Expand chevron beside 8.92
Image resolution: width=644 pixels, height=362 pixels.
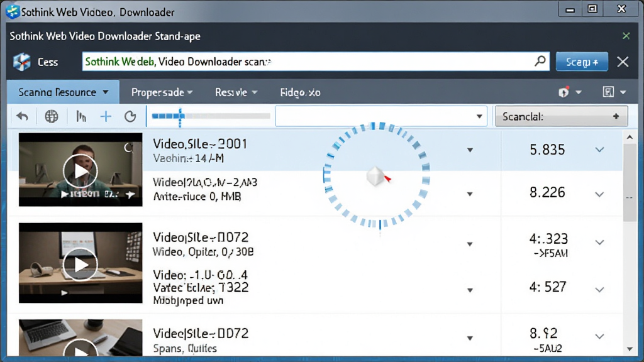(599, 337)
